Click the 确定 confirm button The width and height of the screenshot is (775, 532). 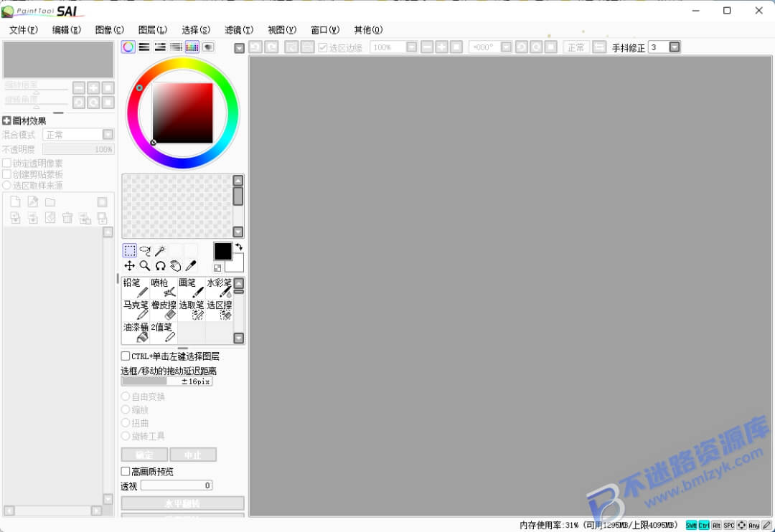144,455
